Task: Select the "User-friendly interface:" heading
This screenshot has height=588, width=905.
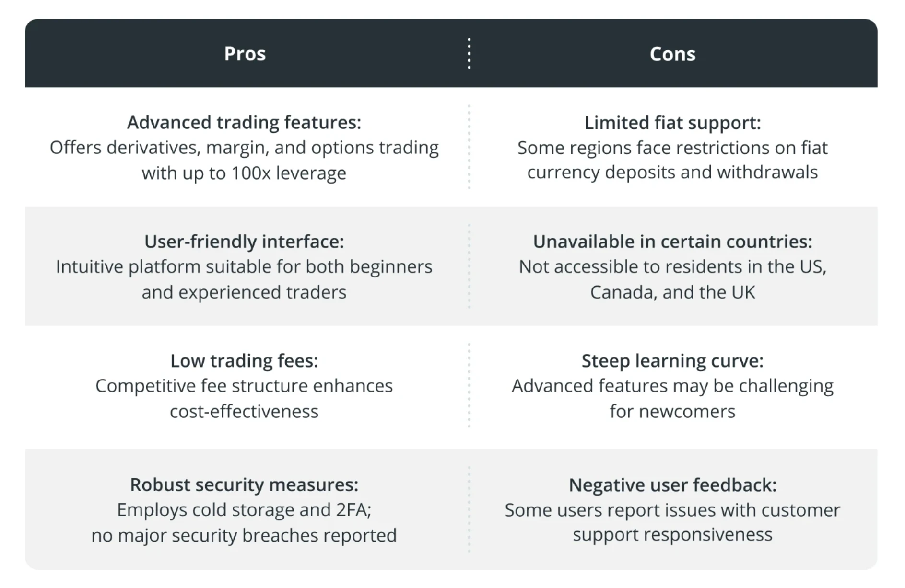Action: 244,242
